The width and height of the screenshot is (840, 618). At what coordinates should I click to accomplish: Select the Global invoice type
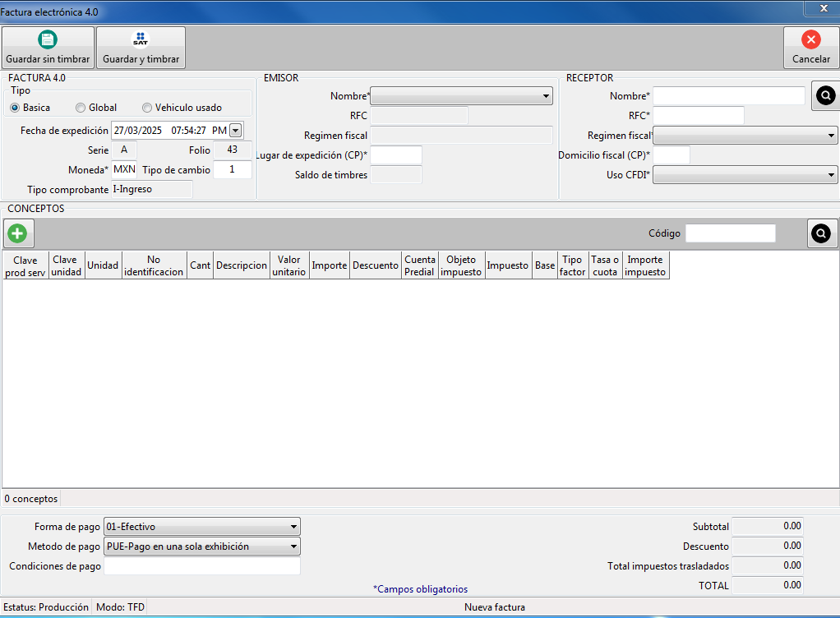click(x=81, y=108)
